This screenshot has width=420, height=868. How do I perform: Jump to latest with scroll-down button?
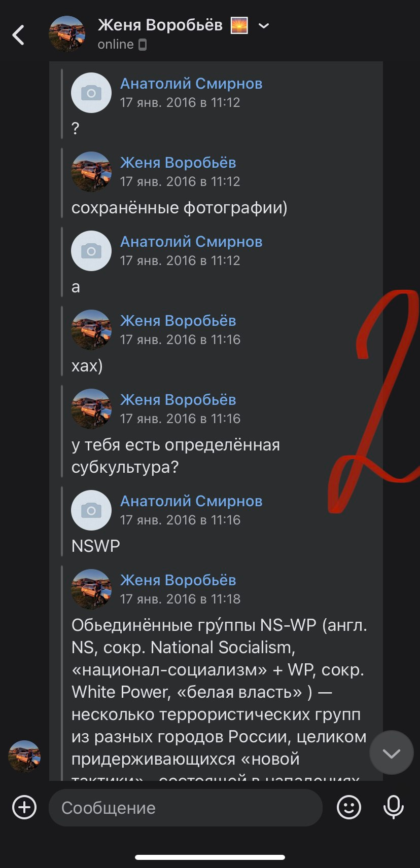392,752
